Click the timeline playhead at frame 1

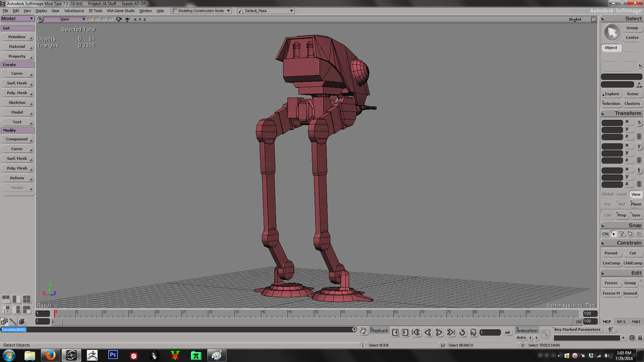(x=55, y=313)
